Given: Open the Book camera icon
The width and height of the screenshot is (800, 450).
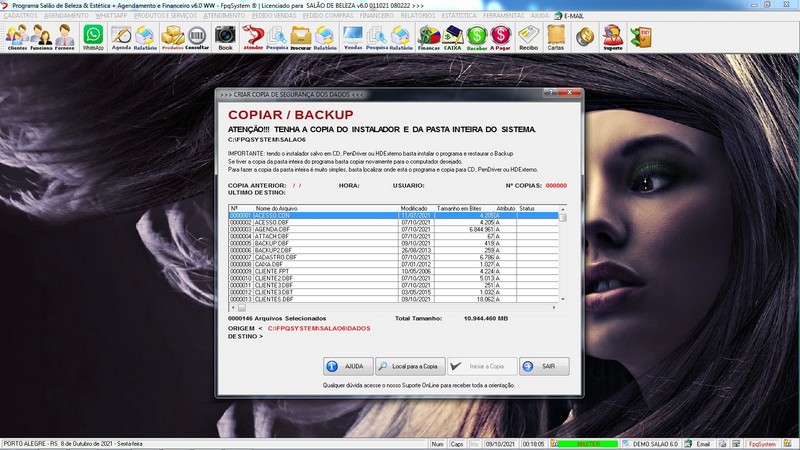Looking at the screenshot, I should (225, 37).
